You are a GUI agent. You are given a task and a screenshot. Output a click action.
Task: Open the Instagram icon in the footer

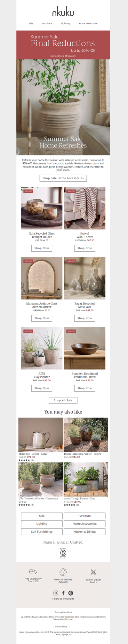[56, 593]
